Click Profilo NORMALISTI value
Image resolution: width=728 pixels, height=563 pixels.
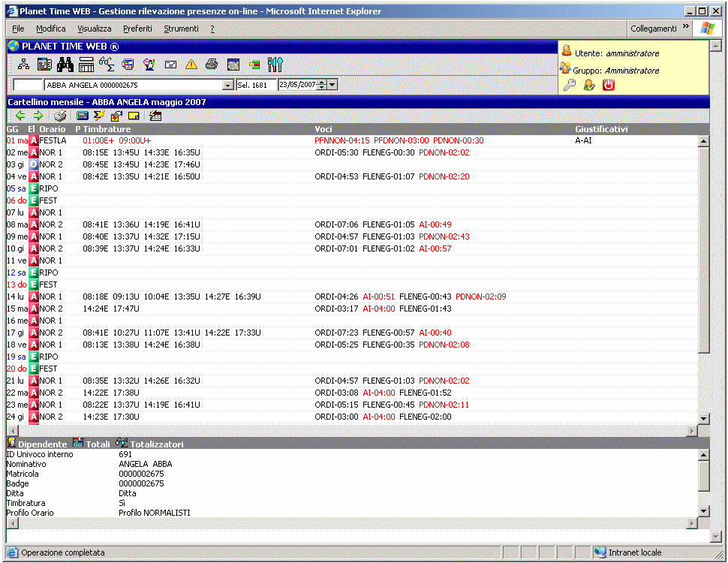(x=155, y=513)
